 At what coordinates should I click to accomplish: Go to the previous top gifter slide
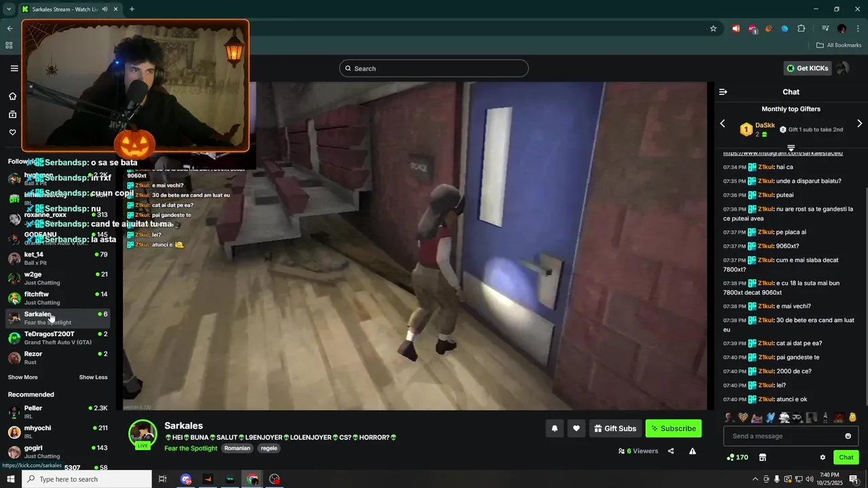point(722,123)
